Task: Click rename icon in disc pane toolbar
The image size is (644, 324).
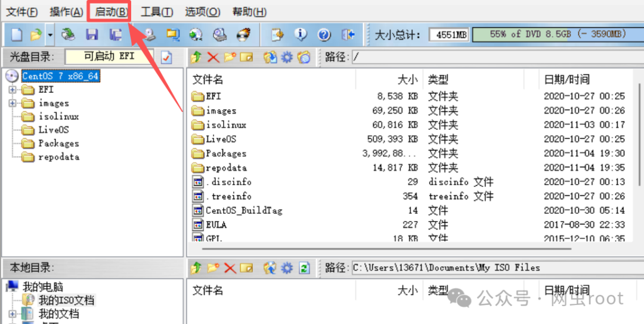Action: 246,57
